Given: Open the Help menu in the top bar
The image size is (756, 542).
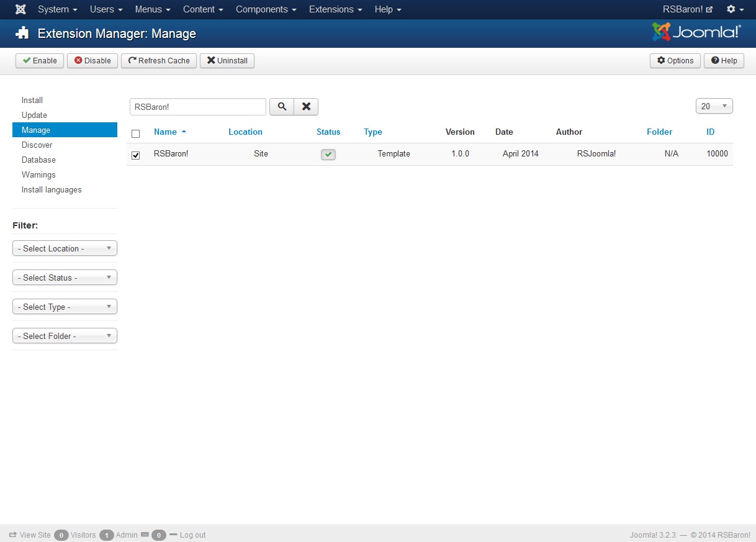Looking at the screenshot, I should pos(388,9).
